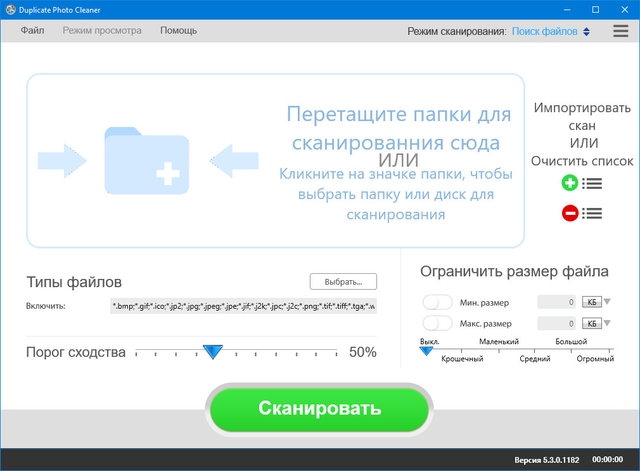Viewport: 640px width, 471px height.
Task: Click the Duplicate Photo Cleaner app icon
Action: pos(10,10)
